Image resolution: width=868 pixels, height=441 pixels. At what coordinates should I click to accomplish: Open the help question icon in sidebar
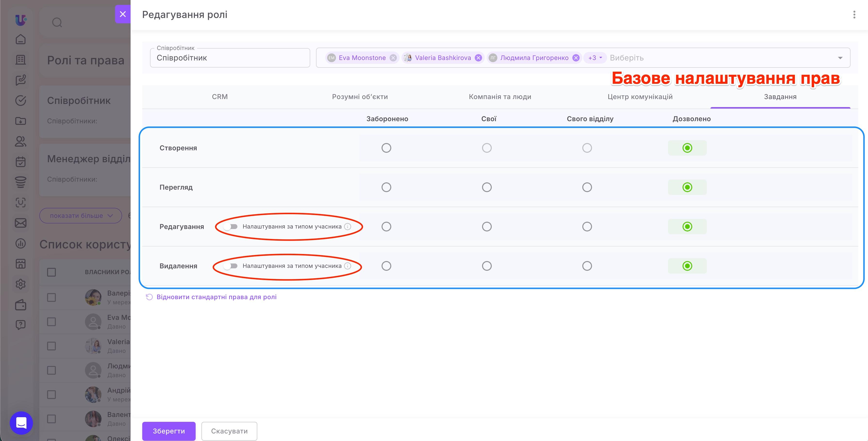coord(21,325)
